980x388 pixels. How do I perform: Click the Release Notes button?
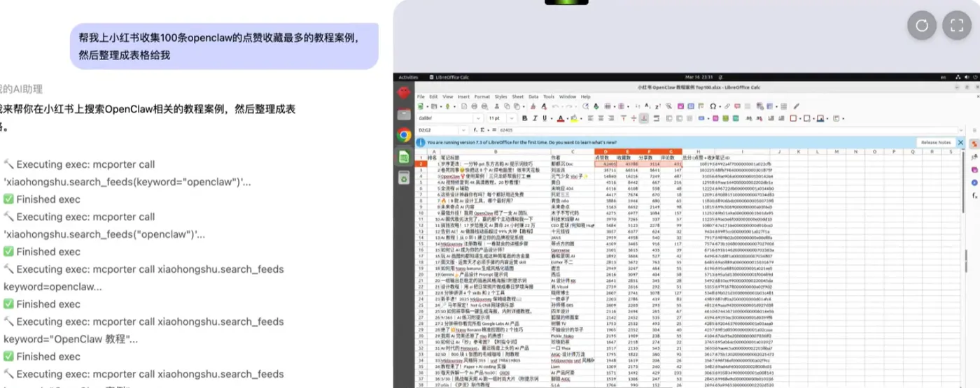(936, 143)
